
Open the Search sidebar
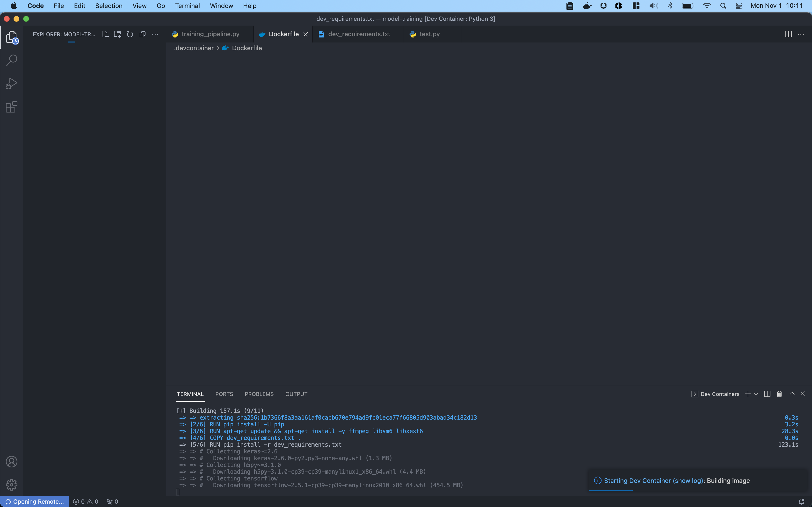tap(12, 60)
